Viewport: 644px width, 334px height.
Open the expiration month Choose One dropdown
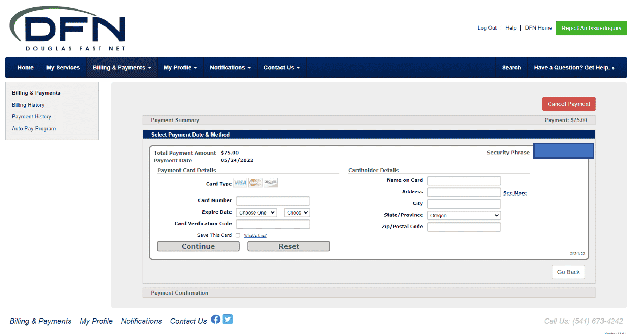tap(257, 212)
